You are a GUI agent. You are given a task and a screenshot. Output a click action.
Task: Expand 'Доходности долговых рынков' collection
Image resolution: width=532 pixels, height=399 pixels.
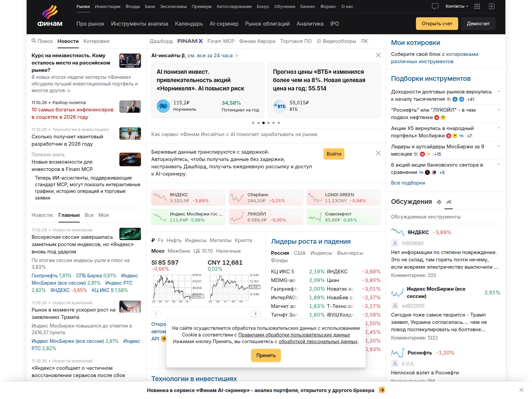(x=498, y=91)
